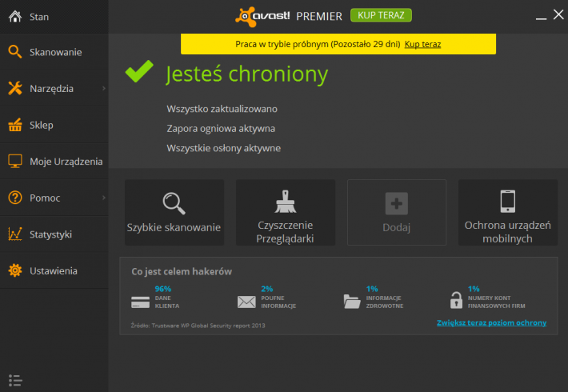Click the envelope icon for Poufne informacje
Image resolution: width=568 pixels, height=392 pixels.
246,302
